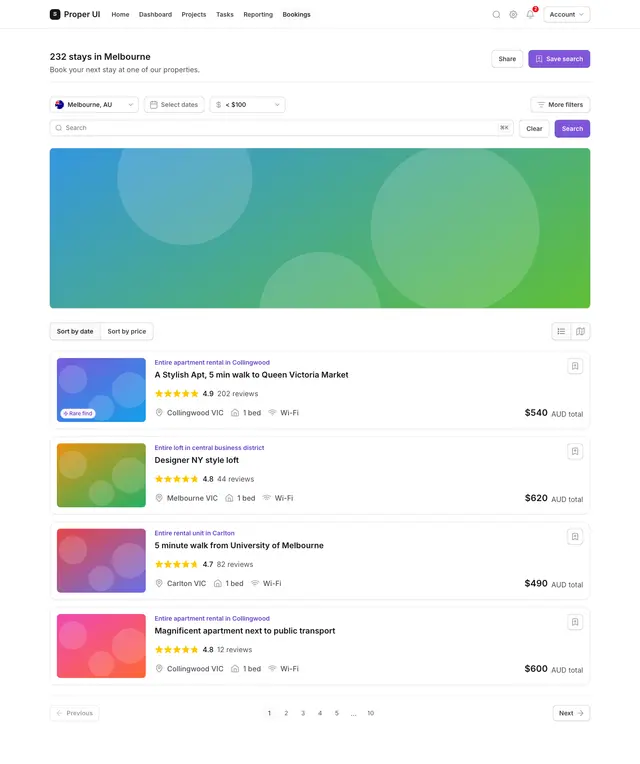This screenshot has height=764, width=640.
Task: Bookmark the Designer NY style loft listing
Action: tap(575, 451)
